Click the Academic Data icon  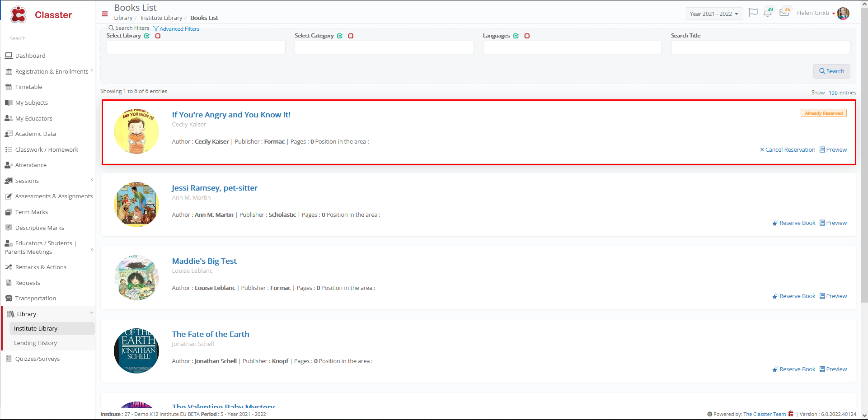pos(9,134)
